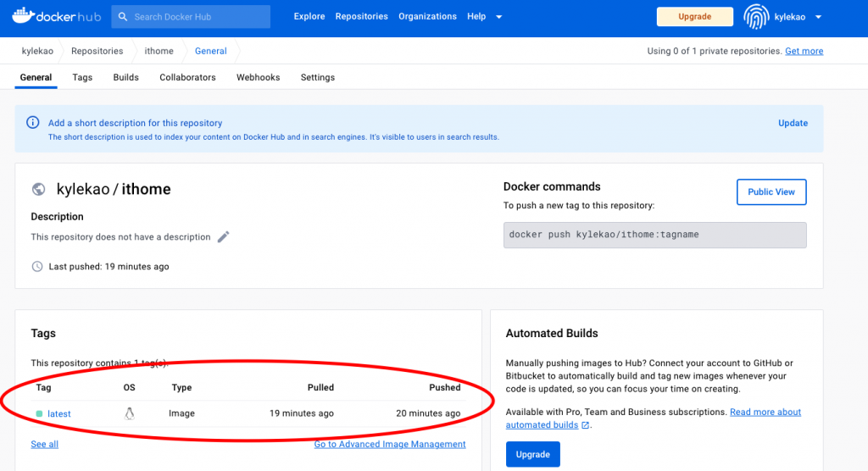Go to Advanced Image Management
Viewport: 868px width, 471px height.
[390, 444]
